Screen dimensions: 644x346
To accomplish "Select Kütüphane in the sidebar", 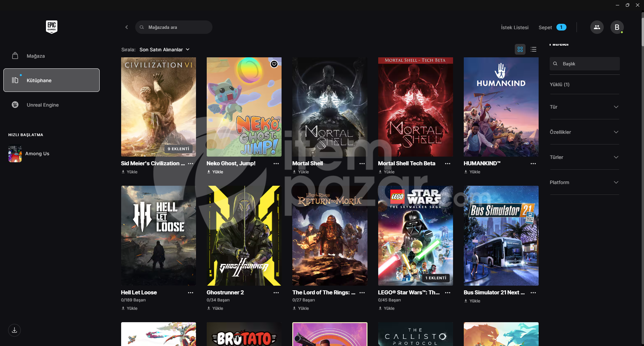I will [x=51, y=80].
